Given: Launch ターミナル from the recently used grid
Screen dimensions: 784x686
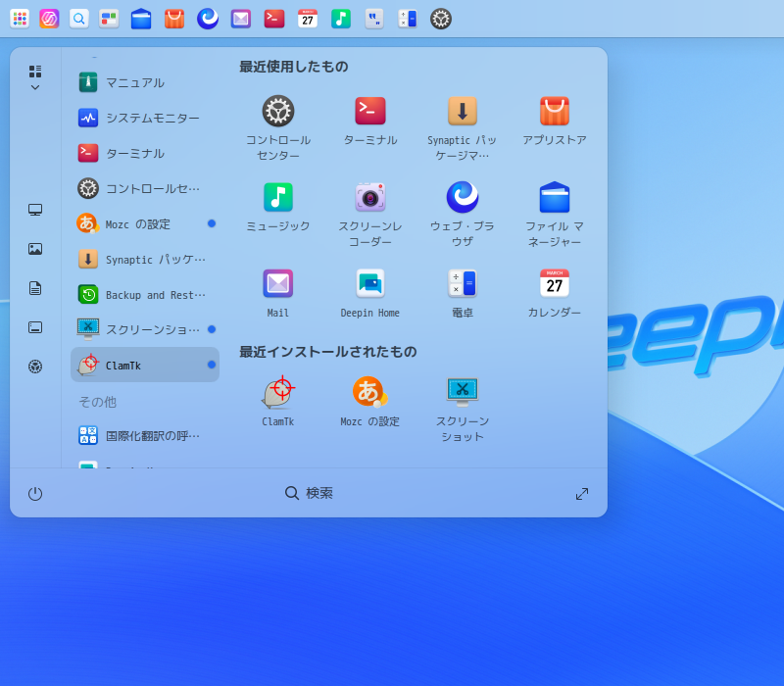Looking at the screenshot, I should (x=370, y=121).
